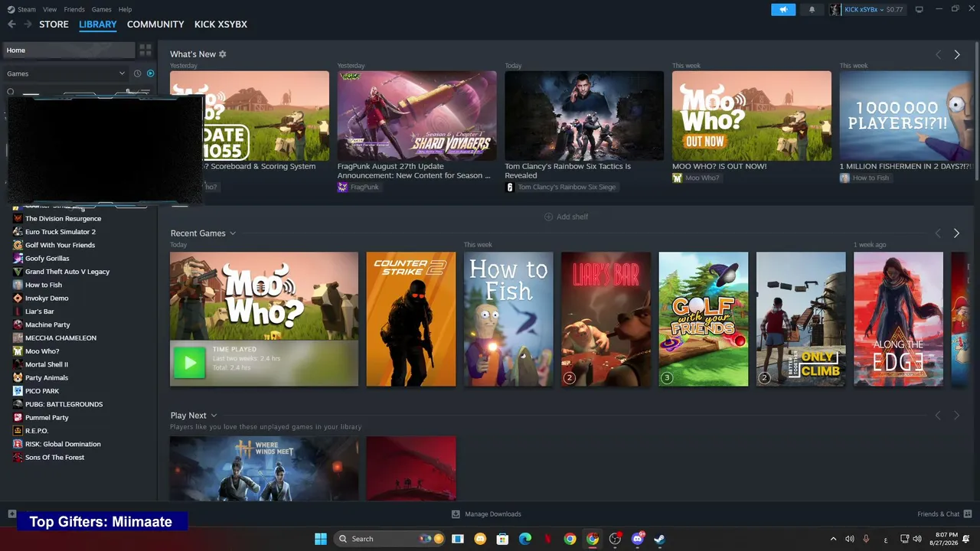Open the Steam news megaphone button
This screenshot has height=551, width=980.
pyautogui.click(x=783, y=9)
